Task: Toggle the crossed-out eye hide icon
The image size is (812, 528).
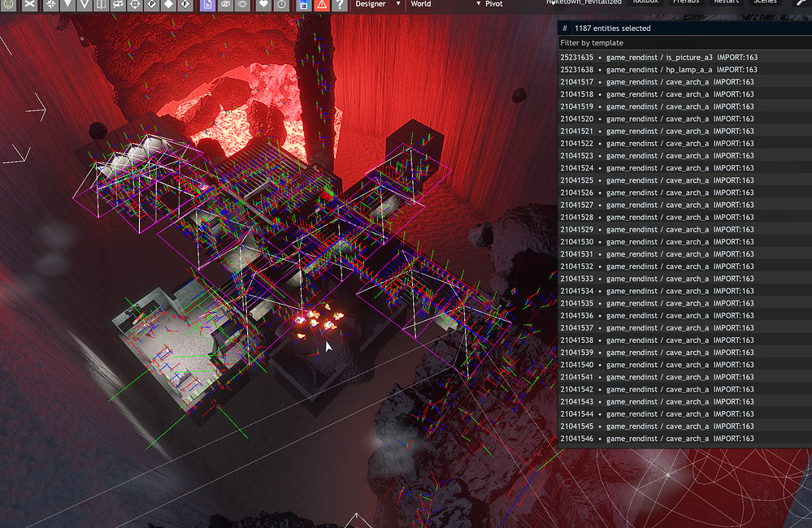Action: click(225, 4)
